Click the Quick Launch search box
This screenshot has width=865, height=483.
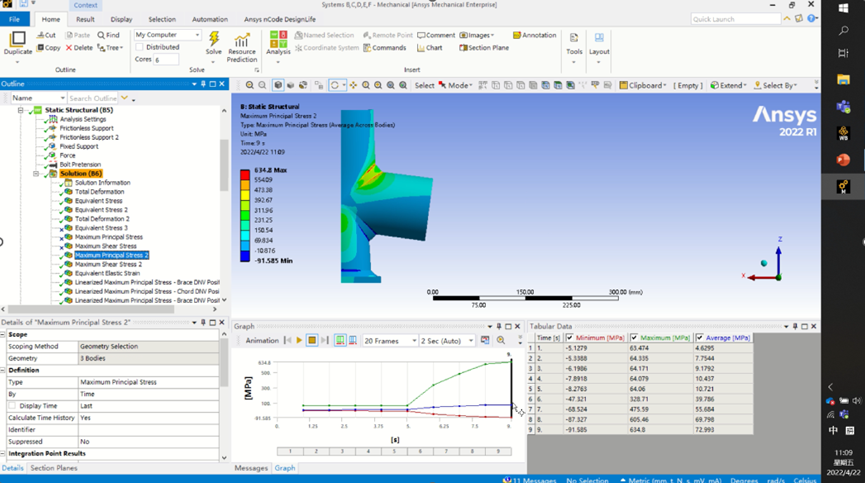pos(735,19)
